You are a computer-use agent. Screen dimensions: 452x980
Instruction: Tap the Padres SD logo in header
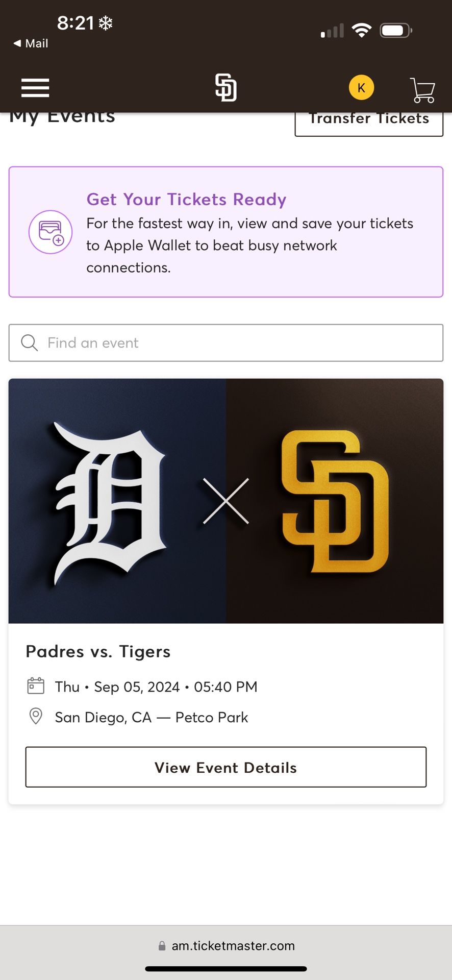(x=225, y=87)
